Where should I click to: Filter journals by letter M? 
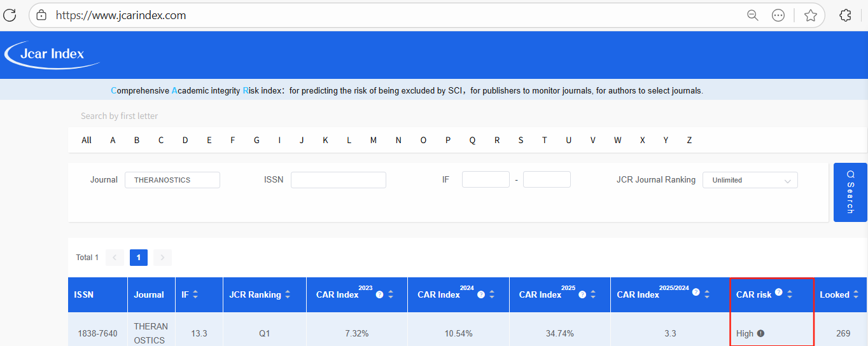pos(374,140)
